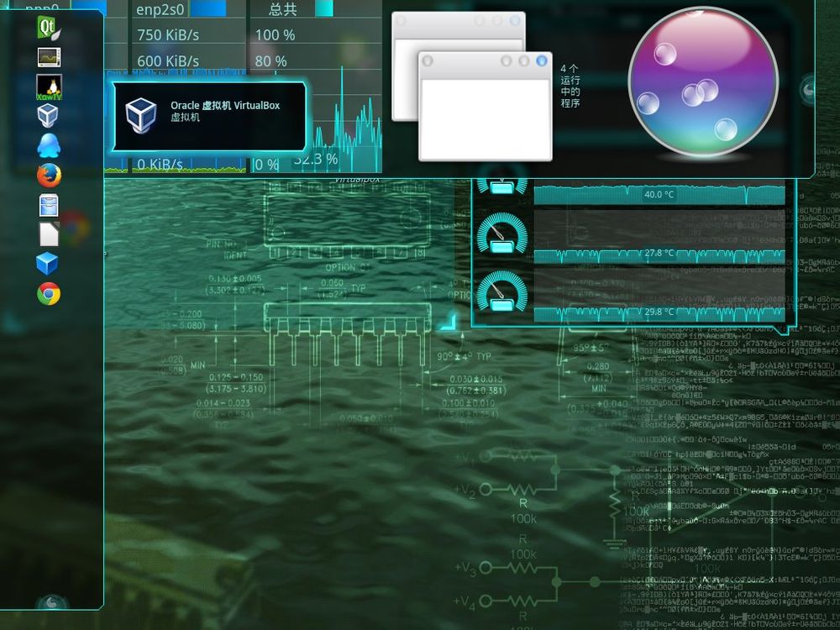Image resolution: width=840 pixels, height=630 pixels.
Task: Click the 600 KiB/s scale label
Action: coord(168,61)
